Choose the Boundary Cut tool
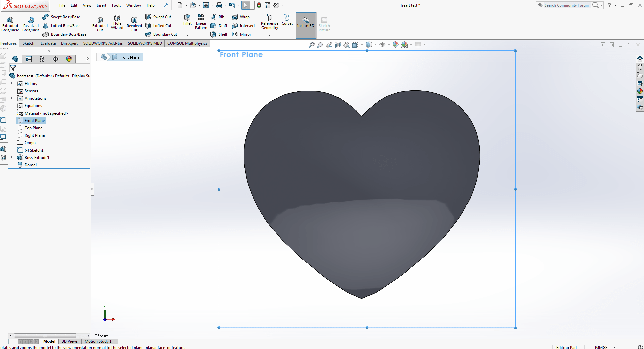 [x=161, y=34]
